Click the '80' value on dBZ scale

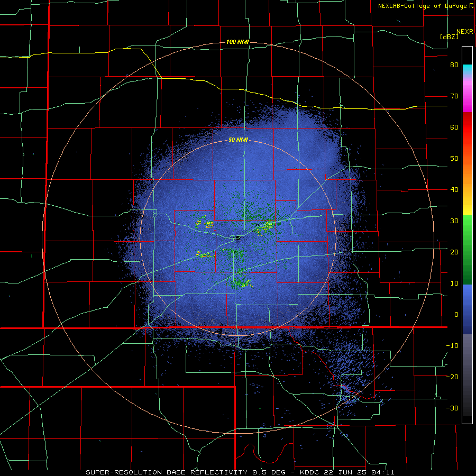(x=454, y=65)
